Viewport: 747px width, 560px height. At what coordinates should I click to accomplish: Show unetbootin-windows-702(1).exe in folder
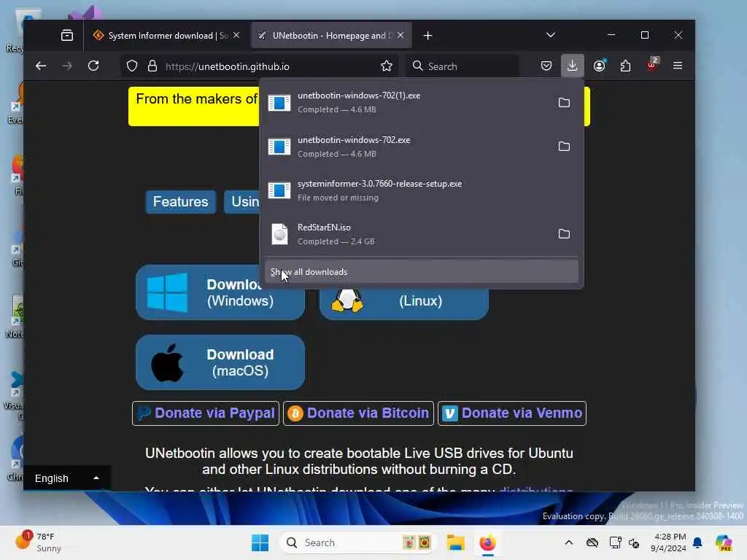[x=564, y=102]
